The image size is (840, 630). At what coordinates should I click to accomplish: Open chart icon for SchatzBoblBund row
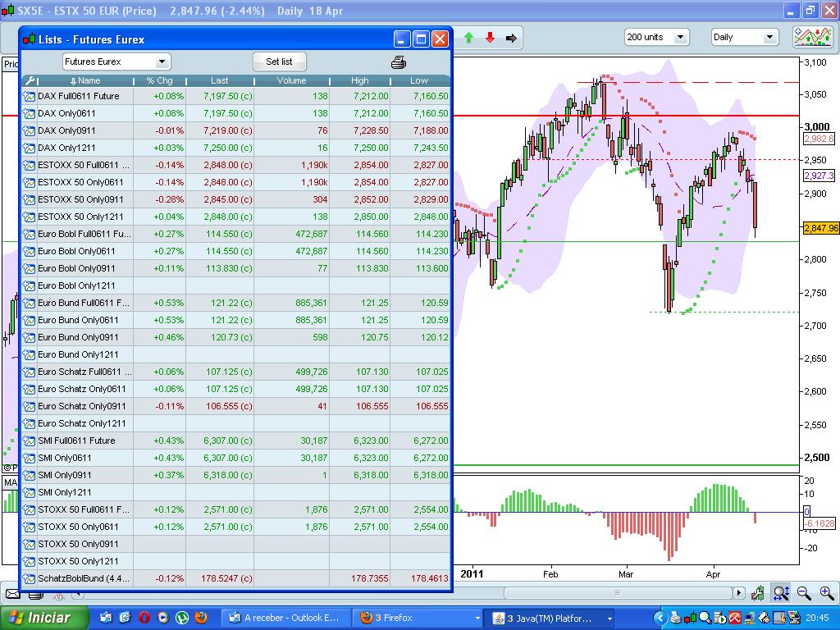[29, 578]
